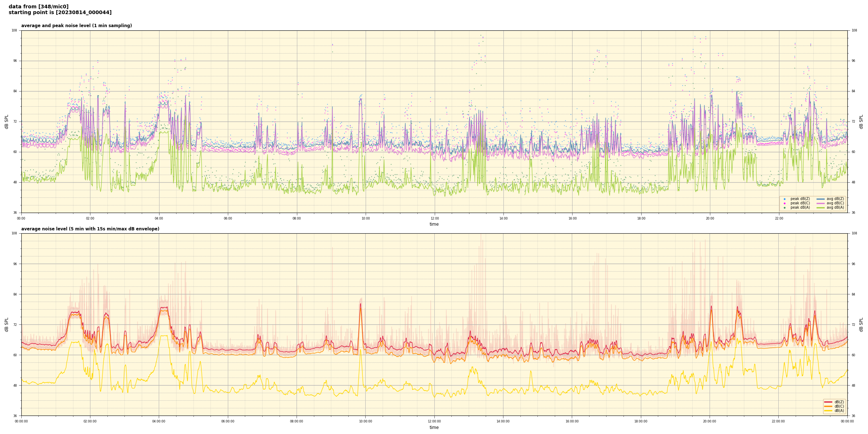Click orange dB(C) swatch in bottom legend
Image resolution: width=868 pixels, height=434 pixels.
(829, 406)
